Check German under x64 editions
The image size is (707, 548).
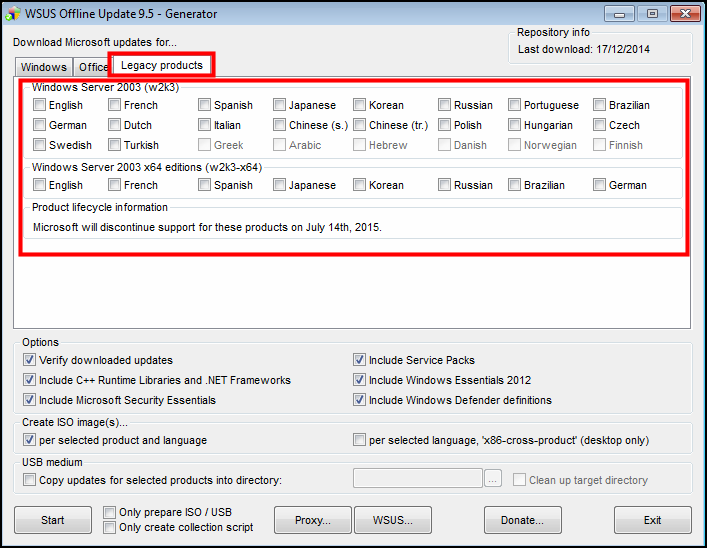click(x=600, y=185)
